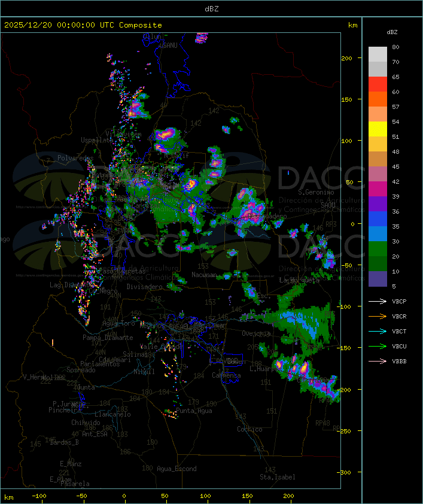Viewport: 423px width, 504px height.
Task: Click the storm cell at the top near Olun
Action: 202,38
